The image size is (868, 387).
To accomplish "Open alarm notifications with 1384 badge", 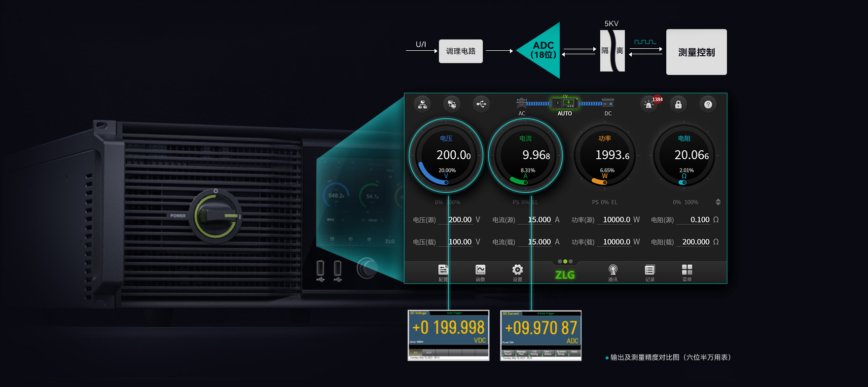I will (x=650, y=105).
